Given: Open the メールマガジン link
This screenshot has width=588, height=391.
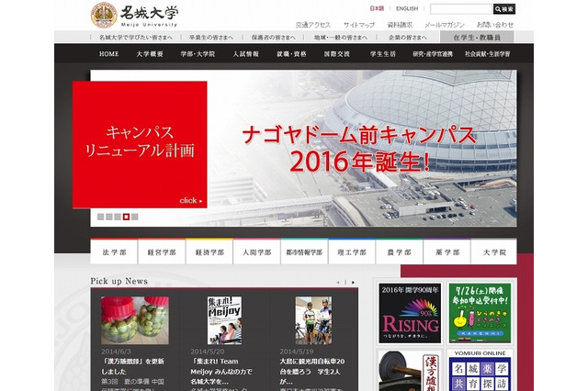Looking at the screenshot, I should 445,25.
